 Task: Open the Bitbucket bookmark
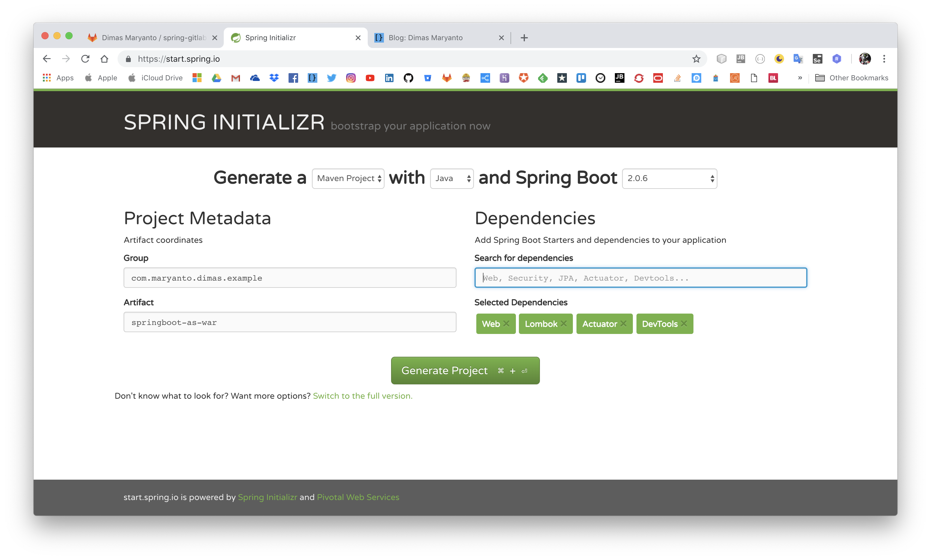tap(427, 78)
